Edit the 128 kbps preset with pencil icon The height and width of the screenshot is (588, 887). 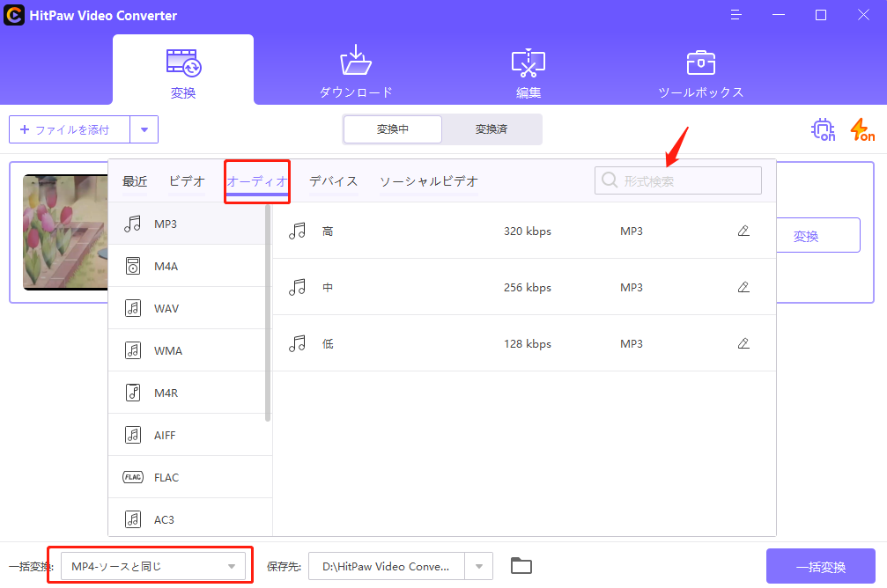point(743,343)
